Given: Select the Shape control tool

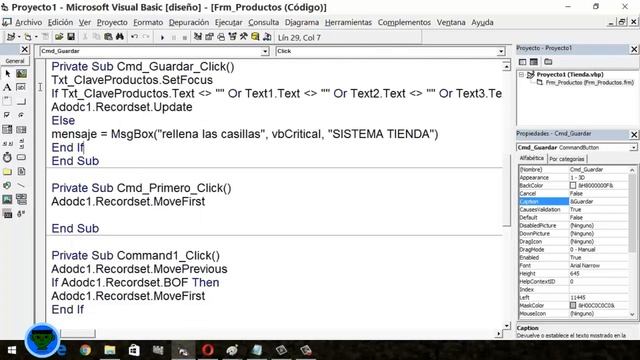Looking at the screenshot, I should 7,185.
